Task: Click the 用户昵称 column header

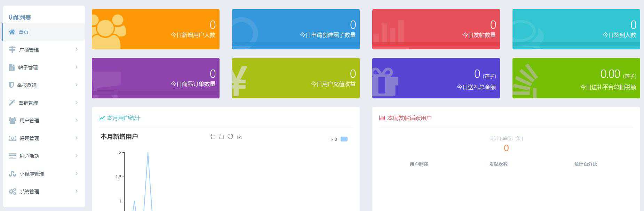Action: click(419, 164)
